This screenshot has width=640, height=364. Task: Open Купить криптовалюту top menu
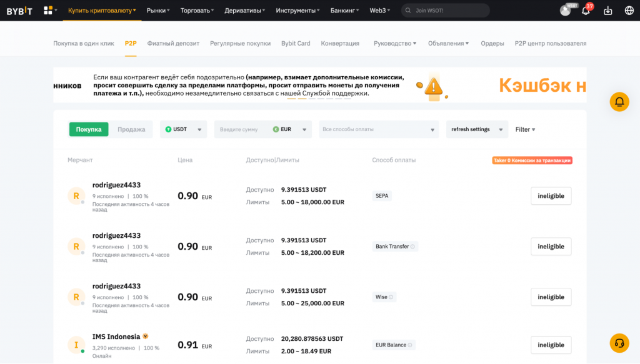pyautogui.click(x=102, y=10)
